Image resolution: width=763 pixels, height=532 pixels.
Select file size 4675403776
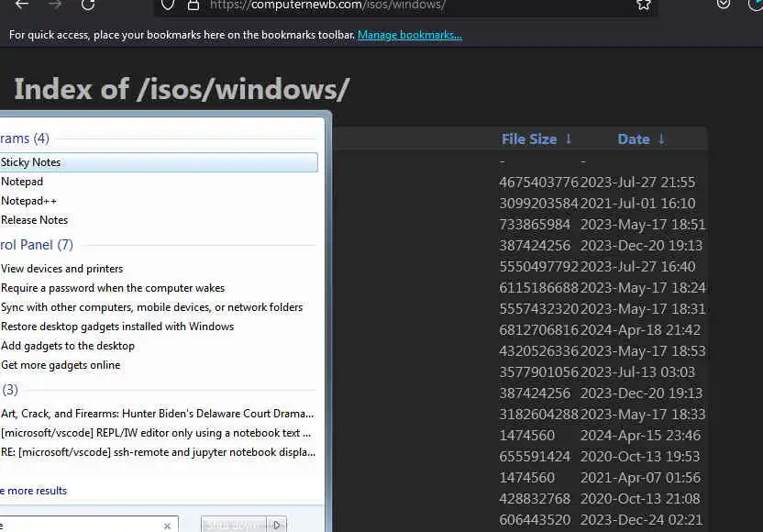(538, 183)
